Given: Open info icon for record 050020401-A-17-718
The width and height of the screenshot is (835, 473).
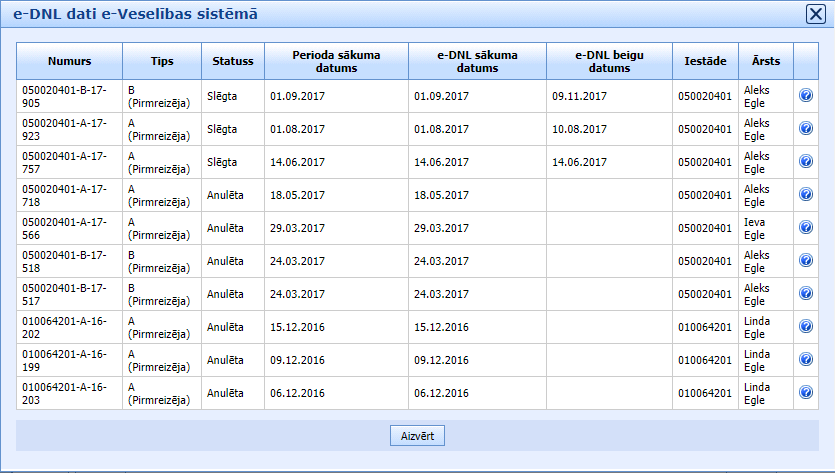Looking at the screenshot, I should pos(806,194).
